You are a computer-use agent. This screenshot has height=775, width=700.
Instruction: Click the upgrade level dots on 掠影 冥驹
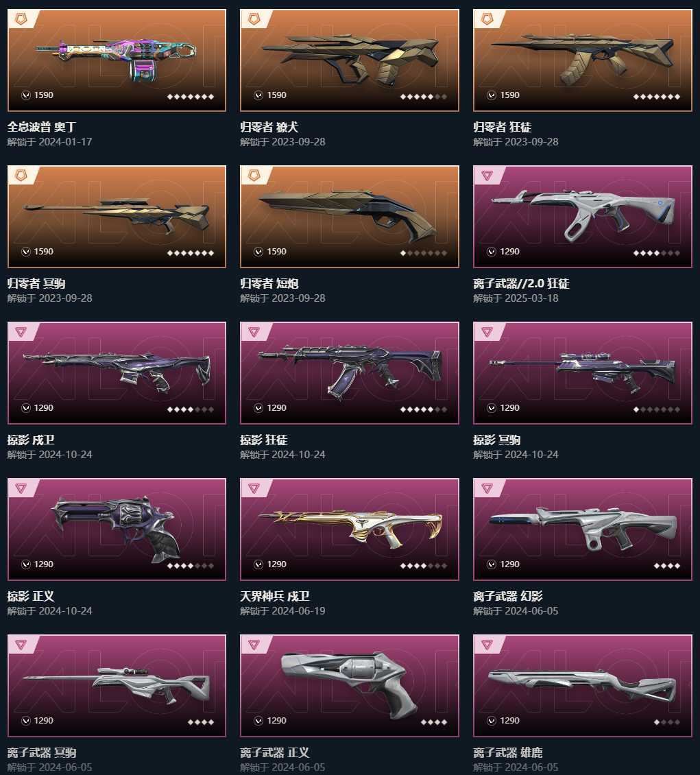click(657, 409)
